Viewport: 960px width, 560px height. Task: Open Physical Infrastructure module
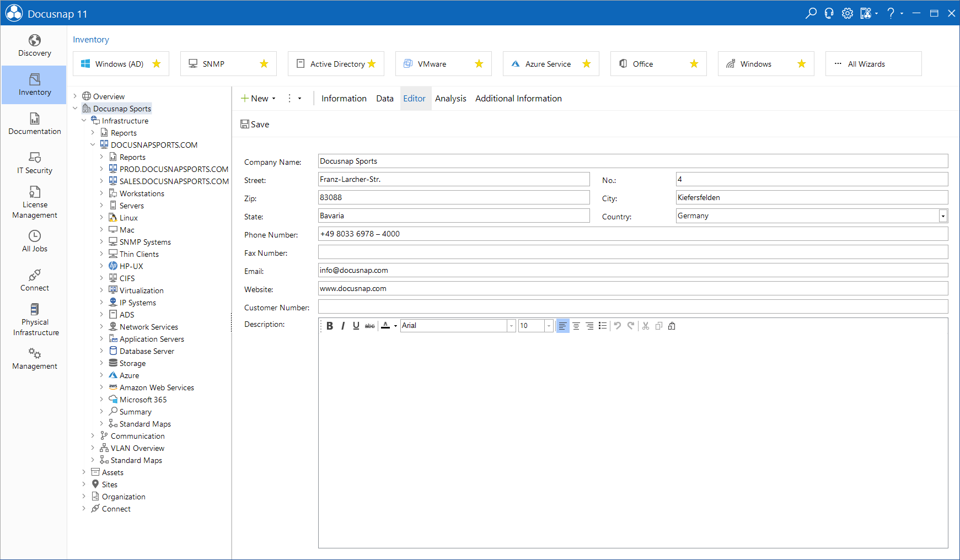coord(34,320)
